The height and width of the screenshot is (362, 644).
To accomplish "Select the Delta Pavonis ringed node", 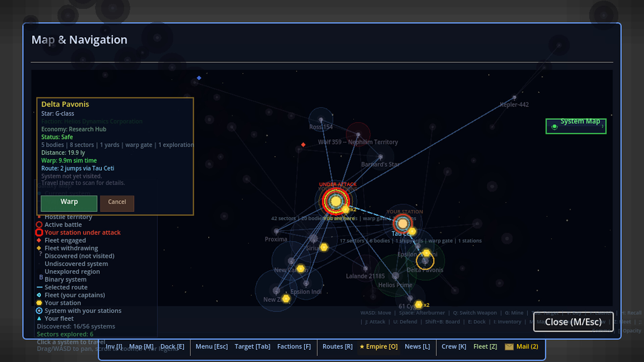I will click(425, 261).
